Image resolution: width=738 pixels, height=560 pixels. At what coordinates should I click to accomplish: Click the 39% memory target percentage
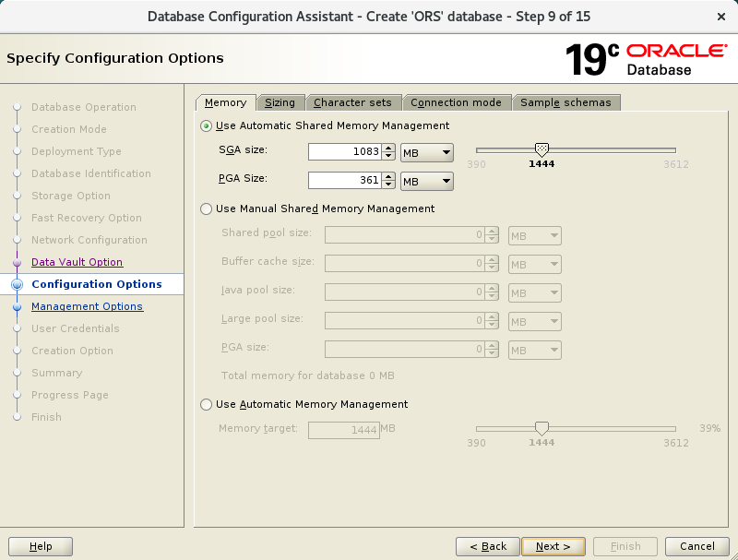click(x=709, y=428)
